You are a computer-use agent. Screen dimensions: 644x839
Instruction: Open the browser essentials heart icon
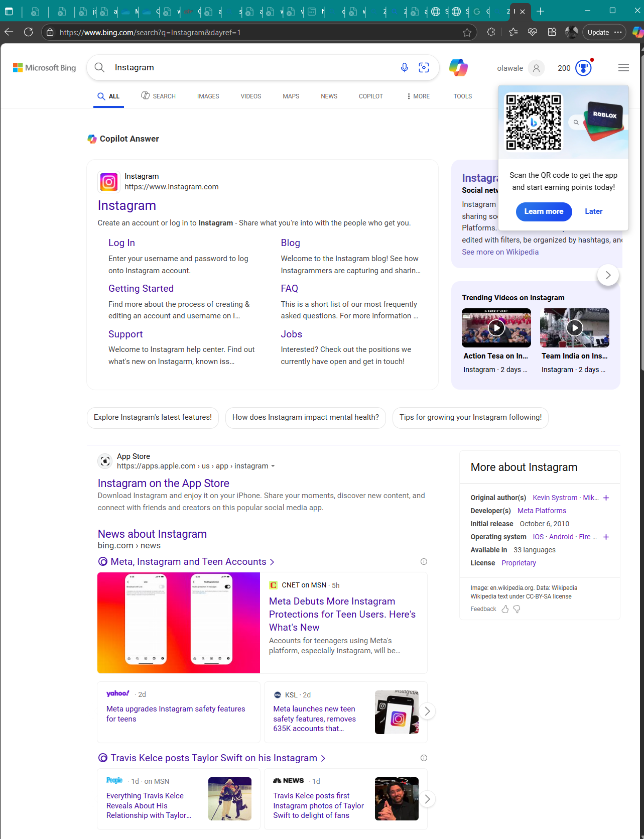pyautogui.click(x=533, y=32)
